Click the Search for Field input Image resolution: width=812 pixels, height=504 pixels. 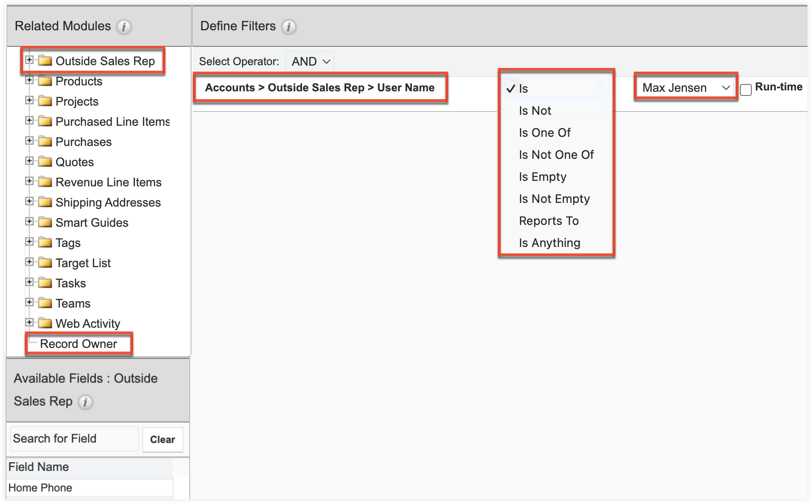[x=74, y=439]
